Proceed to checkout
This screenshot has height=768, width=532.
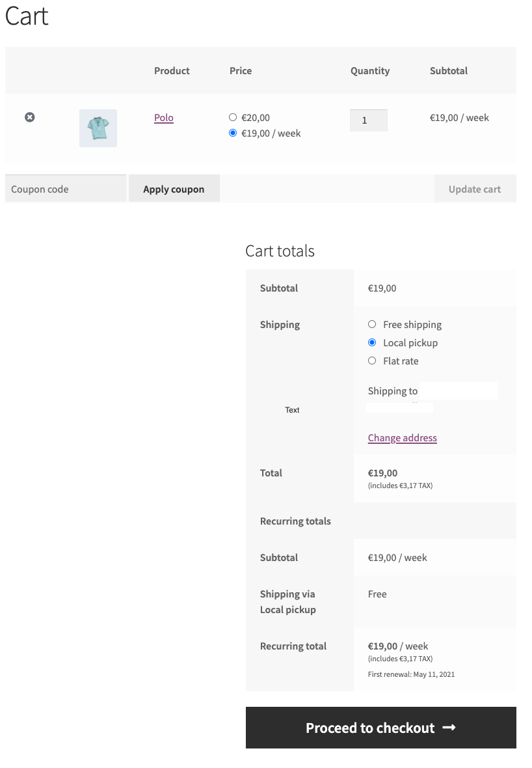[x=380, y=728]
